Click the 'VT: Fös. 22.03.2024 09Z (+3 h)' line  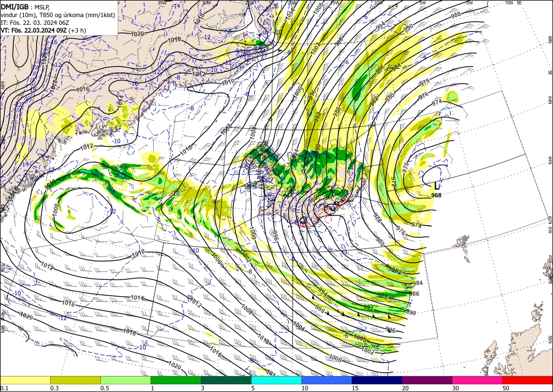[43, 30]
